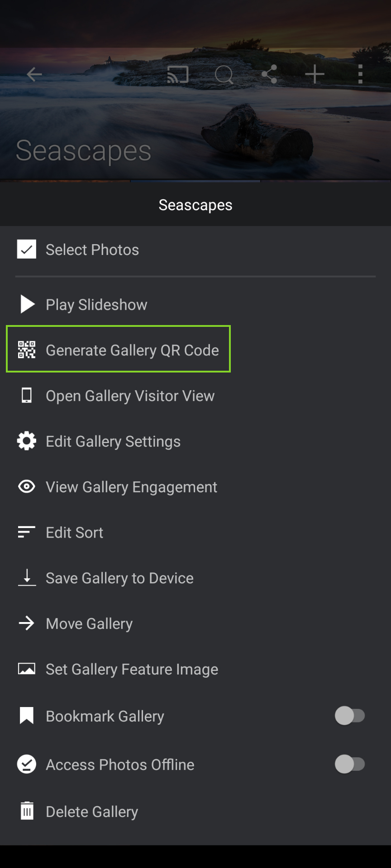The height and width of the screenshot is (868, 391).
Task: Open the three-dot overflow menu
Action: (360, 74)
